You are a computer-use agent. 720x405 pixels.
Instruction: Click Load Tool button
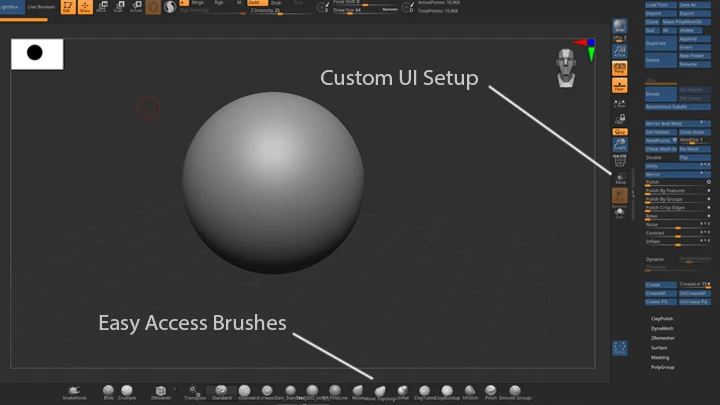[x=660, y=5]
